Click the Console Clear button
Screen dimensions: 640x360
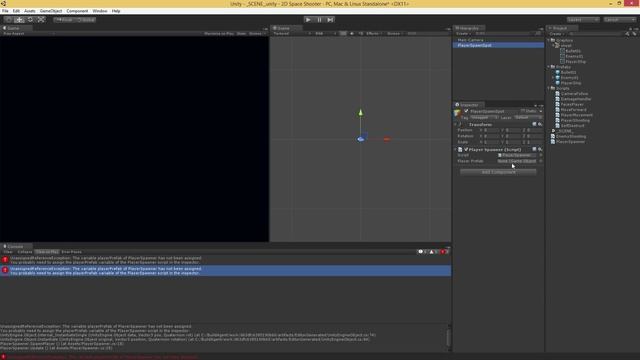(x=8, y=252)
